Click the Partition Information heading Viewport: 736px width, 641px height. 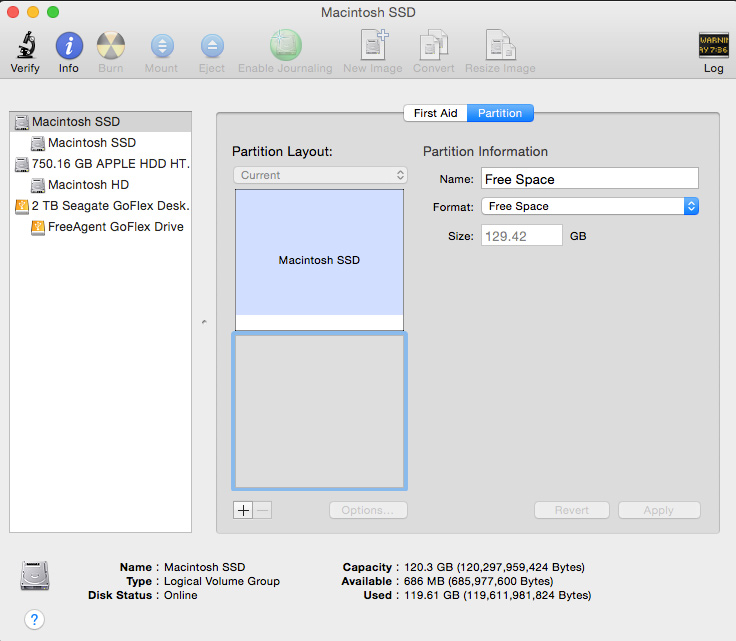[x=485, y=152]
